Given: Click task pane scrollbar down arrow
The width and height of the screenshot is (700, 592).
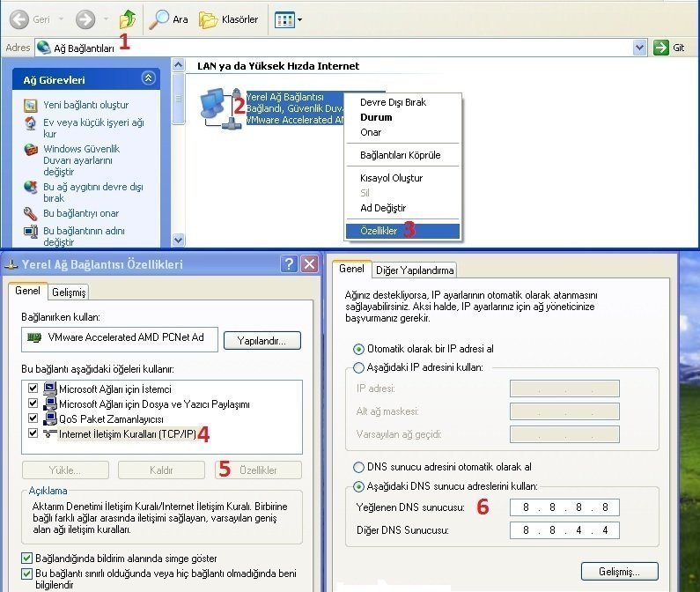Looking at the screenshot, I should 178,240.
